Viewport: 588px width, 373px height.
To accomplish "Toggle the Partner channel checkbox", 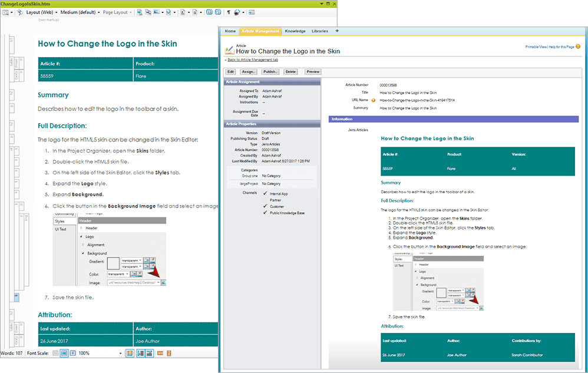I will click(265, 200).
